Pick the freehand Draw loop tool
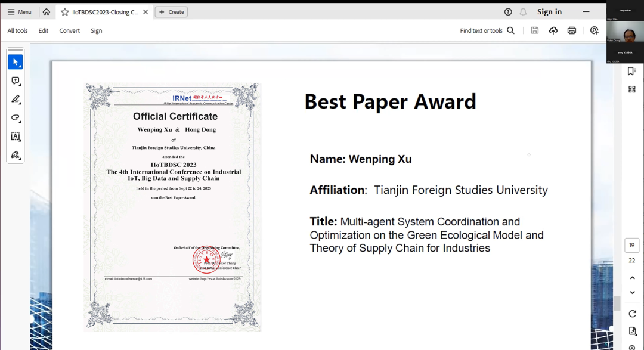The height and width of the screenshot is (350, 644). tap(15, 118)
